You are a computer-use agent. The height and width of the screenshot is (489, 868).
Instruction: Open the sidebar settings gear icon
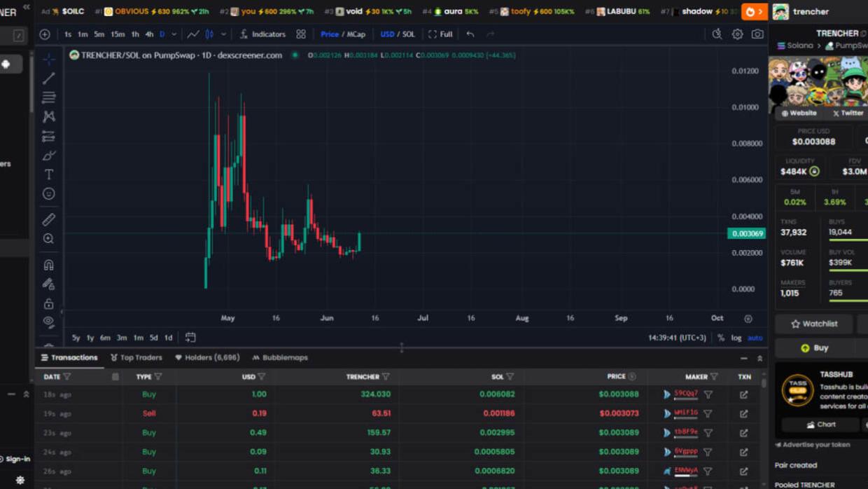pyautogui.click(x=20, y=481)
